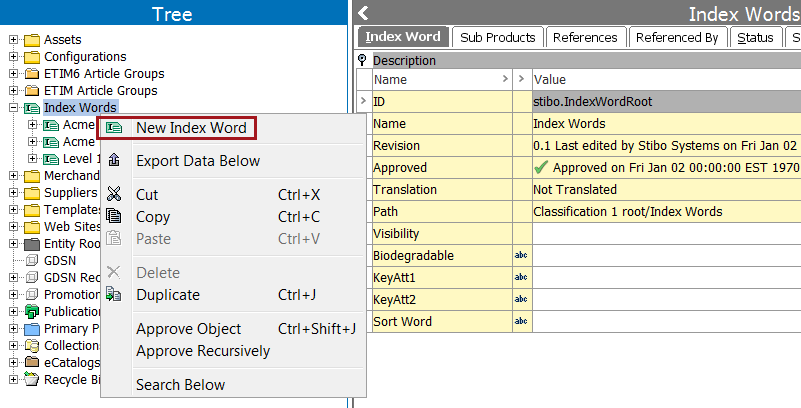Expand the ETIM6 Article Groups folder
Image resolution: width=801 pixels, height=408 pixels.
[x=14, y=74]
